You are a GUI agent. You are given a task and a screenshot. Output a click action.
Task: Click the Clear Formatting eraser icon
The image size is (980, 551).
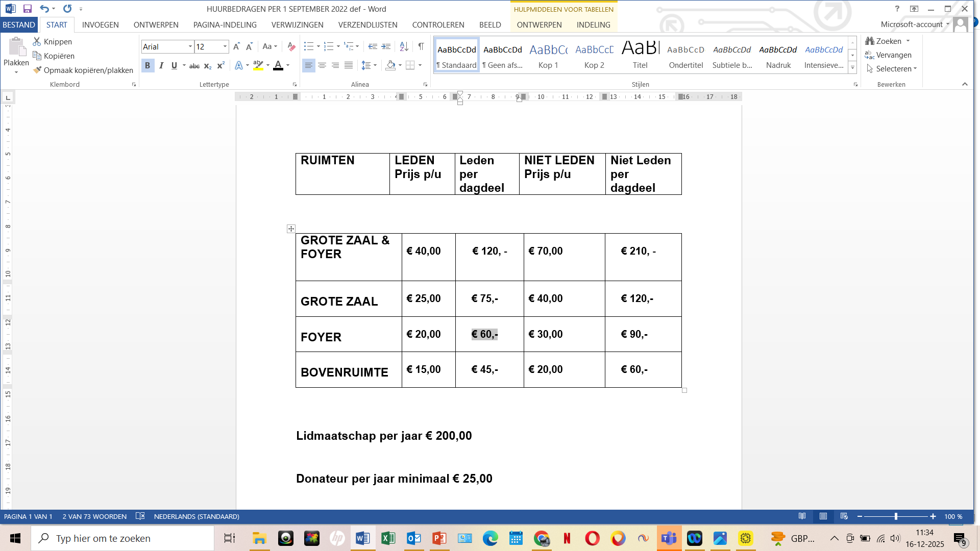tap(291, 46)
